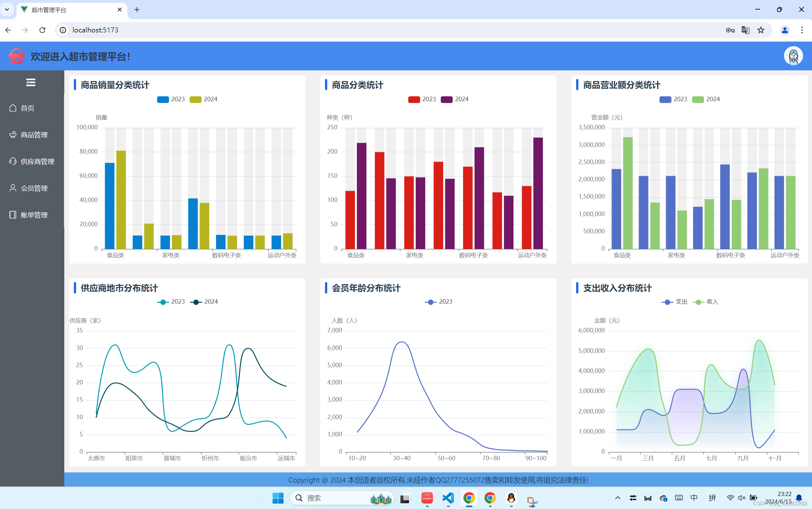Open the user avatar menu
812x509 pixels.
click(793, 56)
